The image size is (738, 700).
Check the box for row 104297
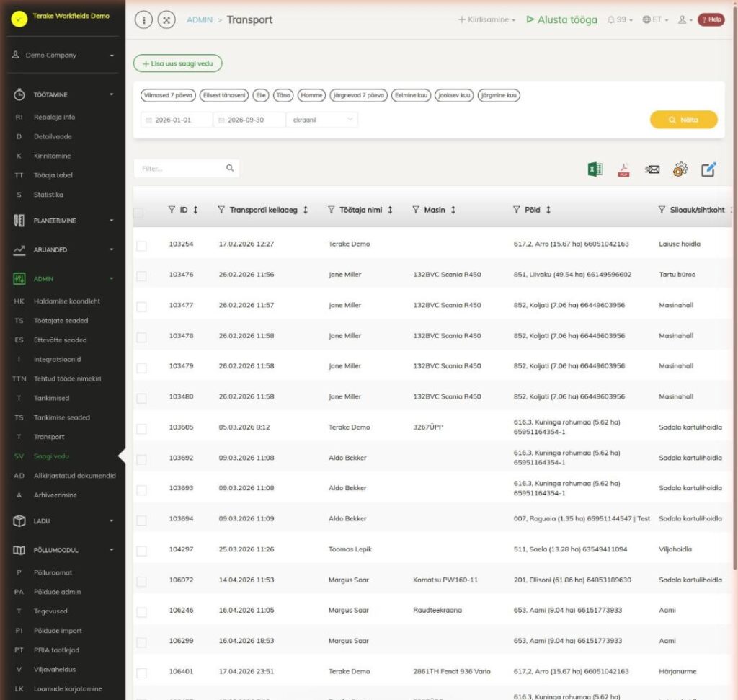(141, 551)
